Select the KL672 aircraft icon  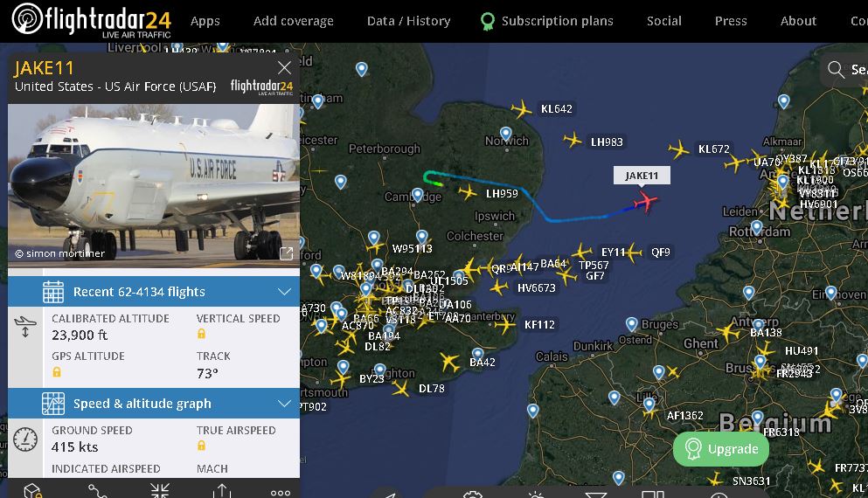(x=678, y=149)
